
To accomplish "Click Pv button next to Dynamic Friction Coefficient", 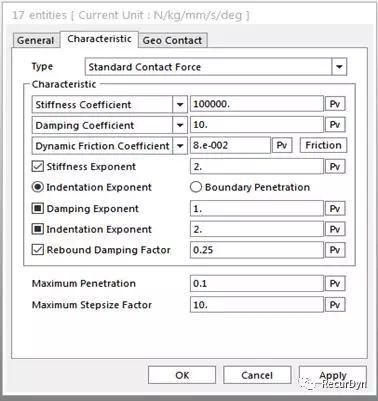I will tap(282, 145).
